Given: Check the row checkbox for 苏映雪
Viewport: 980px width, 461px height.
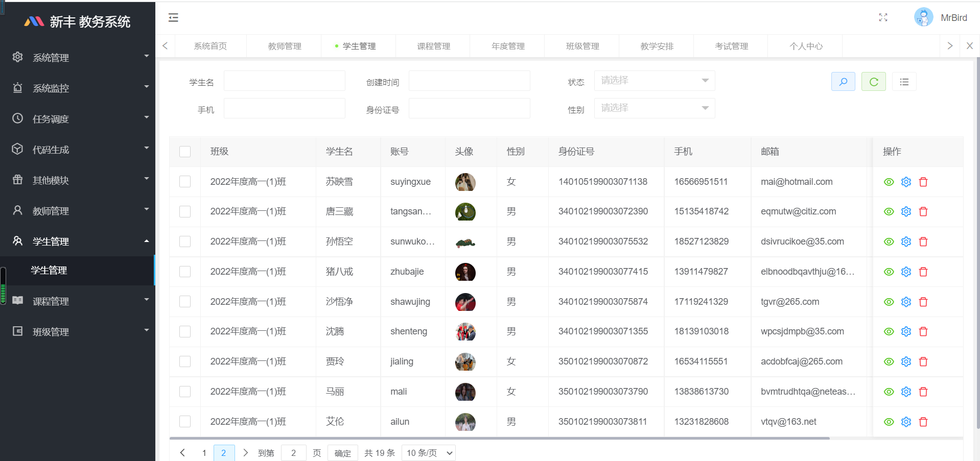Looking at the screenshot, I should click(185, 182).
